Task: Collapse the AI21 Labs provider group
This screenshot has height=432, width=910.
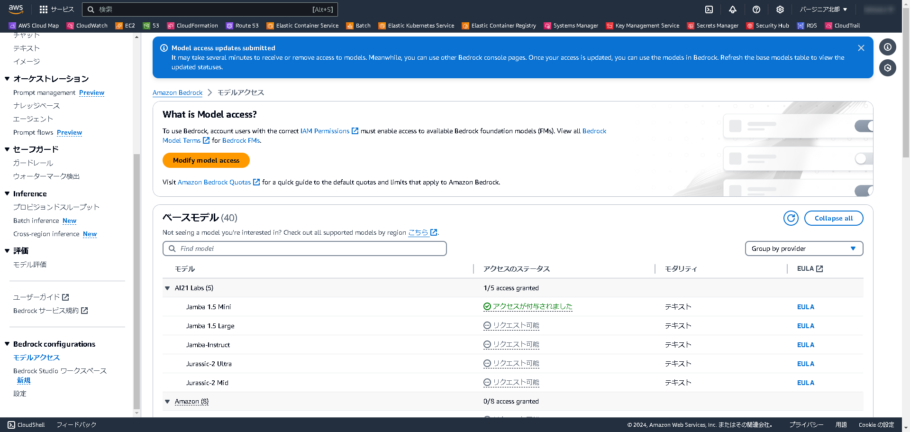Action: point(167,287)
